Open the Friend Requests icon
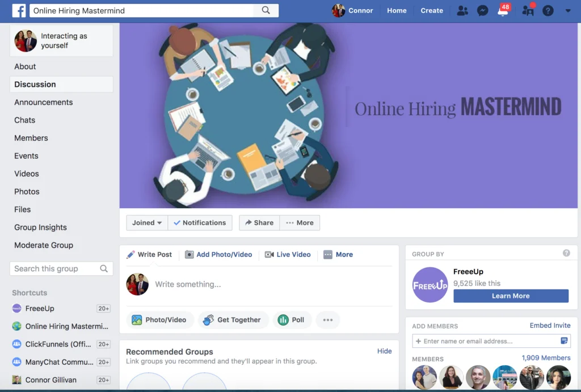581x392 pixels. point(462,10)
